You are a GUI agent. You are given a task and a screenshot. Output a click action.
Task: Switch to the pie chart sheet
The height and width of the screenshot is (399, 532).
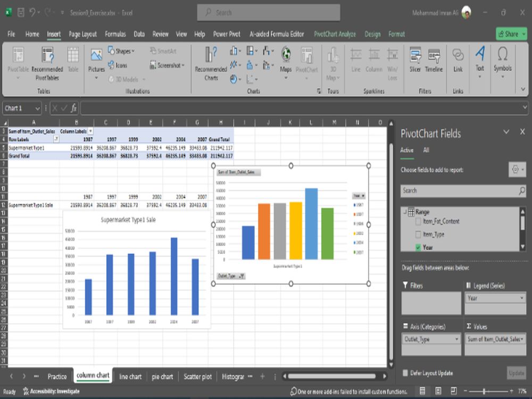click(x=162, y=377)
